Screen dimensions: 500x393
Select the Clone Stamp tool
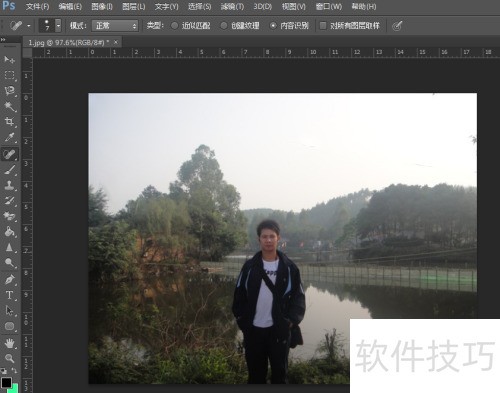click(9, 185)
